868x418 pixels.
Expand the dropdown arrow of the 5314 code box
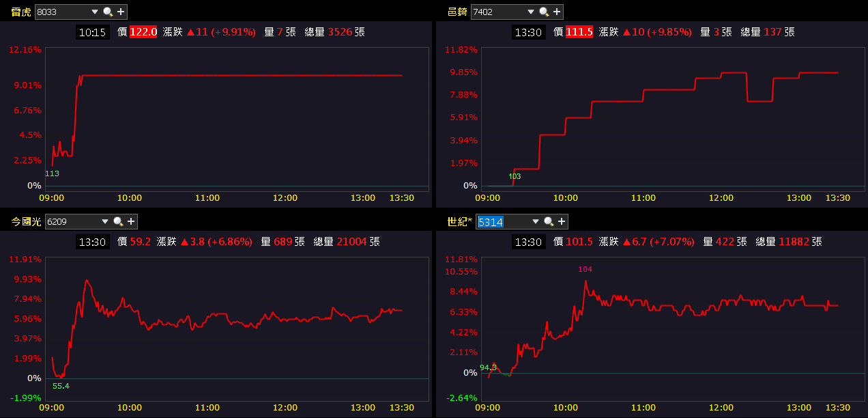[536, 221]
